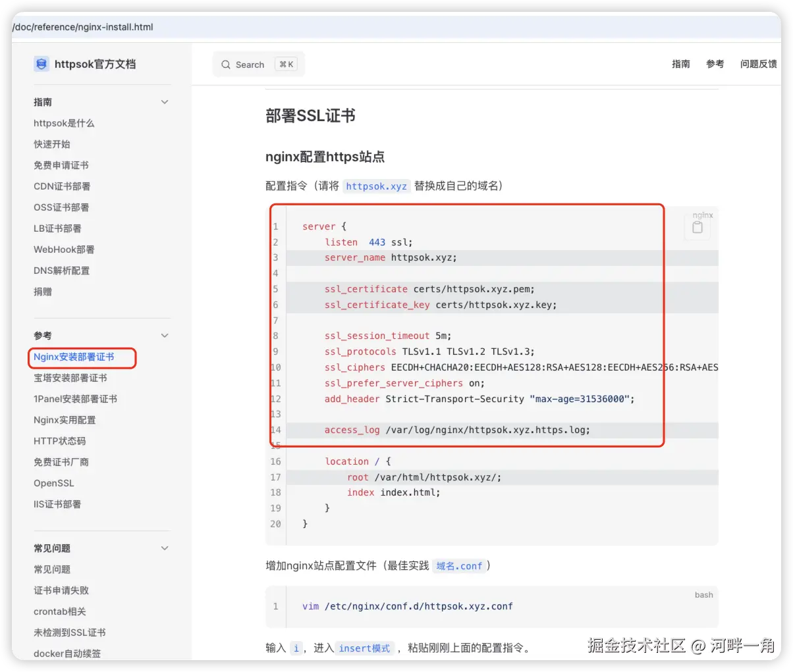Open OSS证书部署 page
Screen dimensions: 793x672
coord(61,207)
